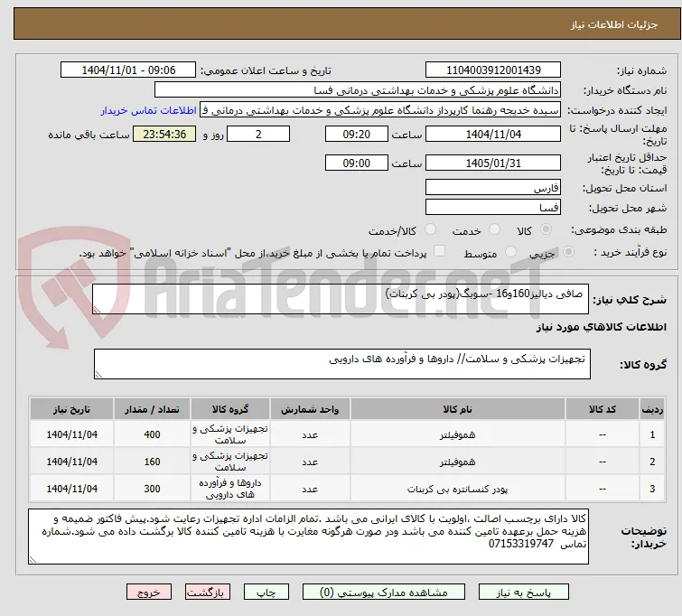682x616 pixels.
Task: Click the اطلاعات کالاهای مورد نیاز heading
Action: [x=601, y=327]
